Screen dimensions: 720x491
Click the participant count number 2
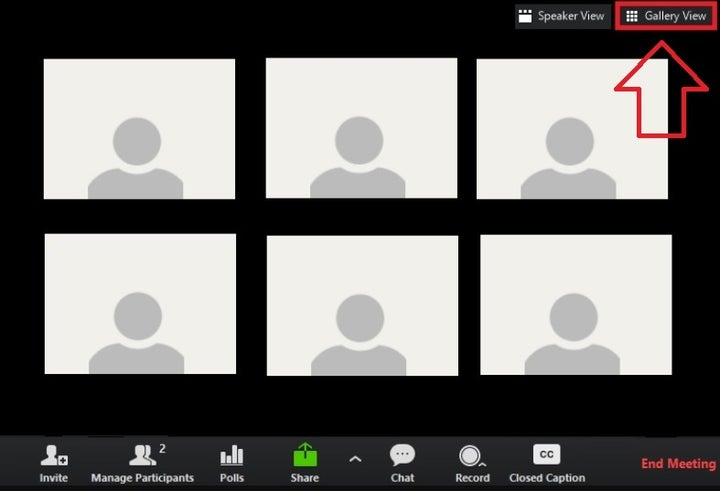163,448
